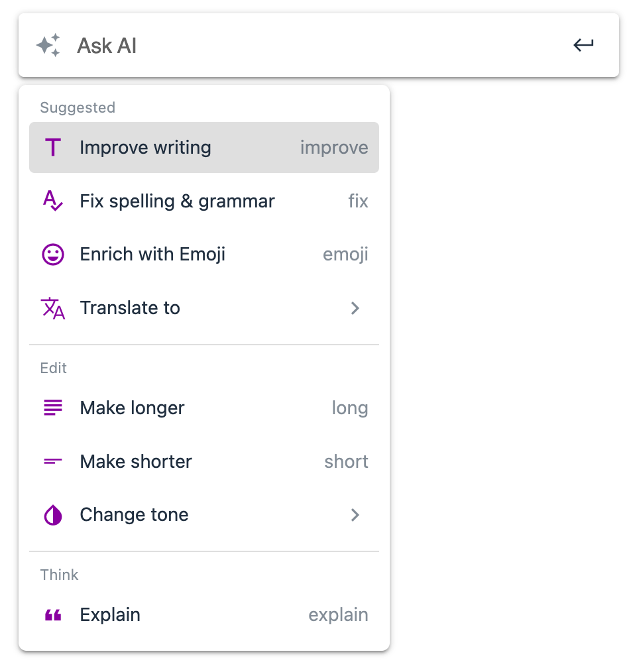Click the smiley face Emoji icon
635x672 pixels.
[53, 254]
